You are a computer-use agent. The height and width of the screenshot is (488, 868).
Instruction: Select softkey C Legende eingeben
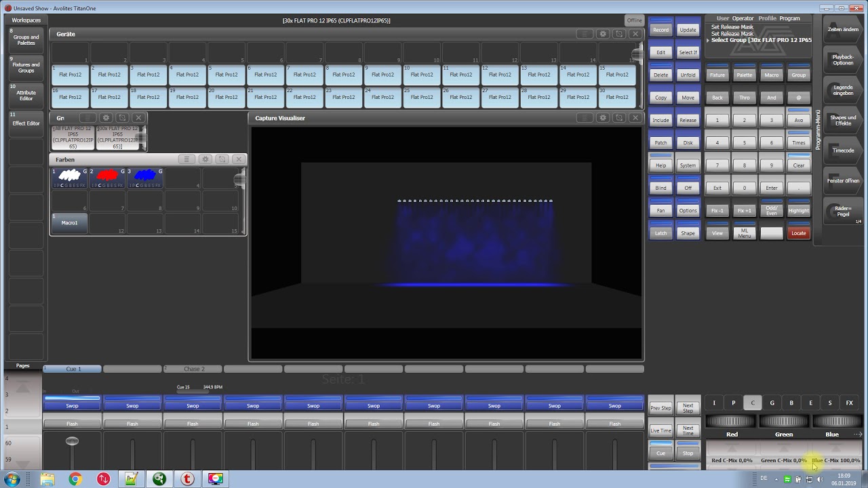pos(843,89)
